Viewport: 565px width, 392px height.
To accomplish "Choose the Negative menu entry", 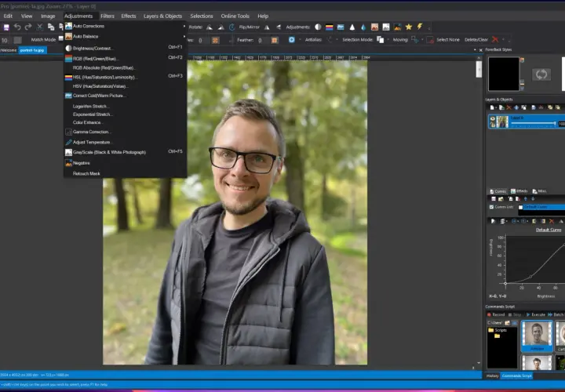I will point(125,163).
